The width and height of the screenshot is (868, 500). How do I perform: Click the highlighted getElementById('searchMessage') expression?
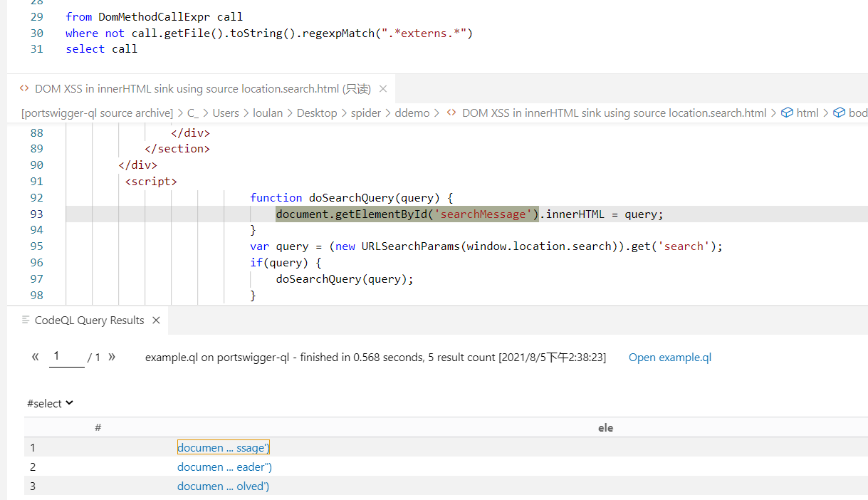[x=407, y=214]
